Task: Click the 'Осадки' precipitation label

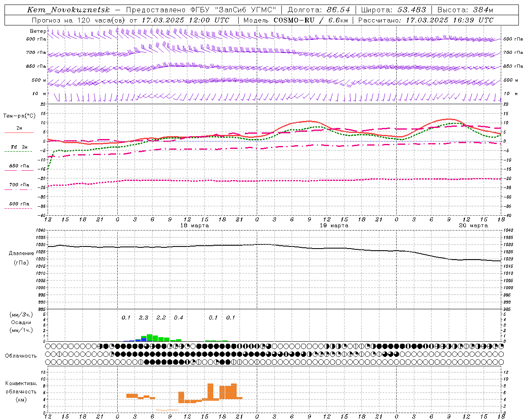Action: (x=21, y=322)
